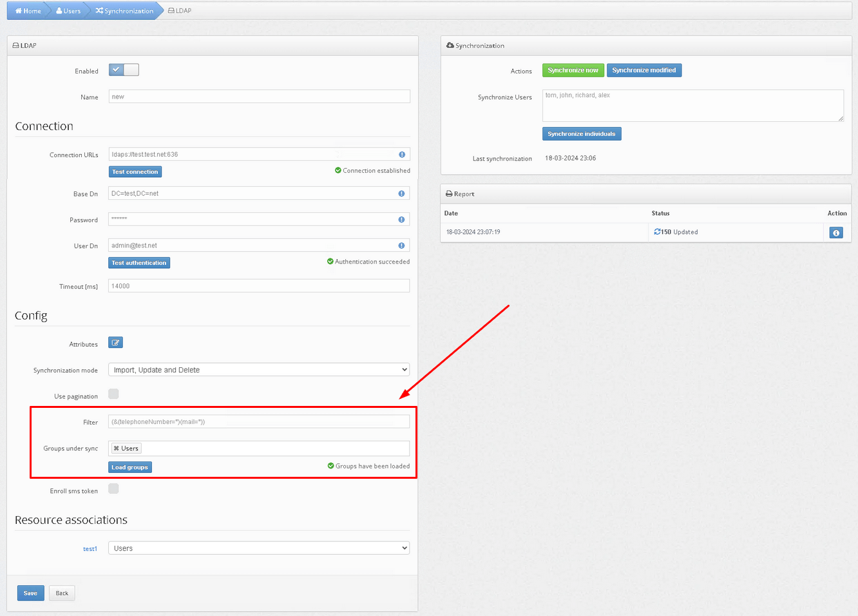Viewport: 858px width, 616px height.
Task: Click Test connection button
Action: 135,172
